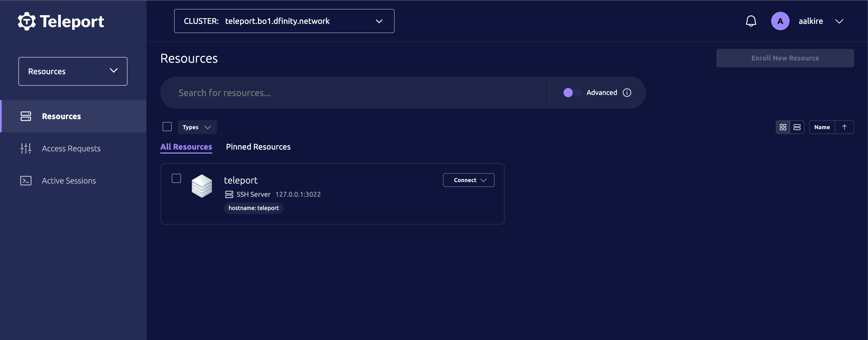Open Active Sessions in sidebar
Viewport: 868px width, 340px height.
[x=73, y=180]
